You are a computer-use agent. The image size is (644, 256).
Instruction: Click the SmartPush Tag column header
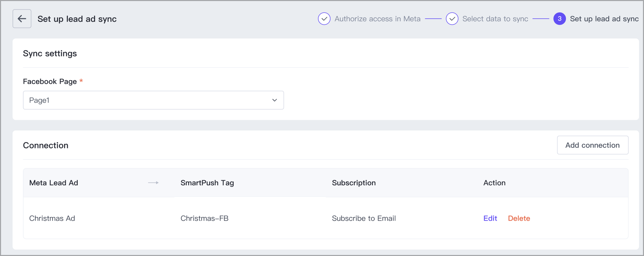[x=207, y=183]
